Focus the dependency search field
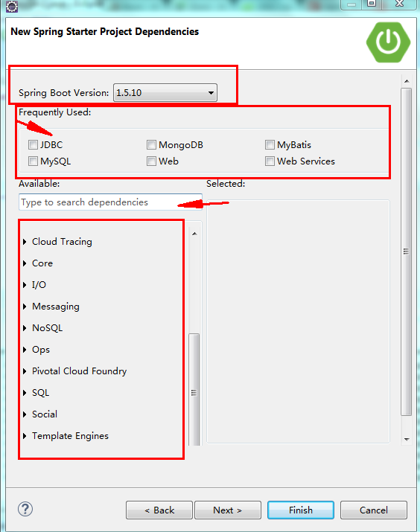420x532 pixels. (110, 202)
